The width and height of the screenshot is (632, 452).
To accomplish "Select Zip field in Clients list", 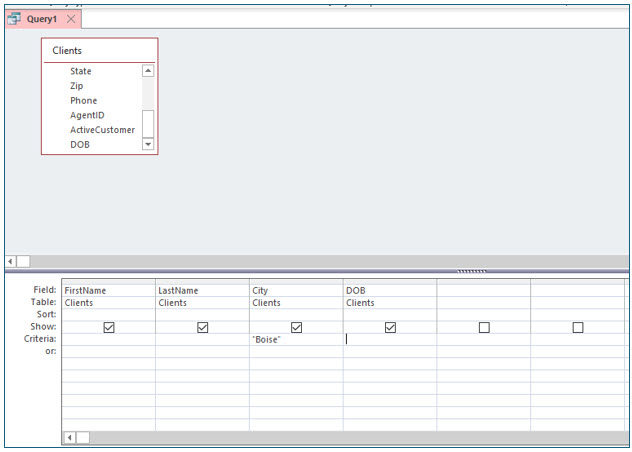I will pos(77,86).
